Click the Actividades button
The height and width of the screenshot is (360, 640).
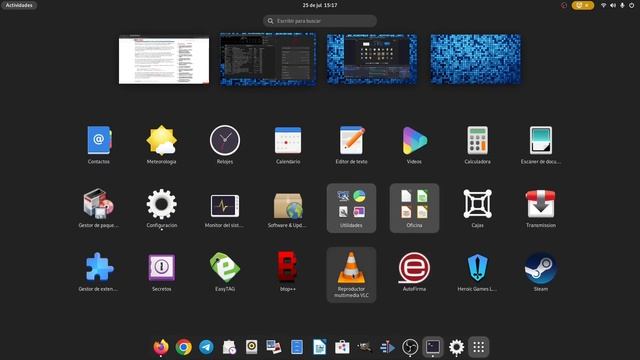coord(19,5)
